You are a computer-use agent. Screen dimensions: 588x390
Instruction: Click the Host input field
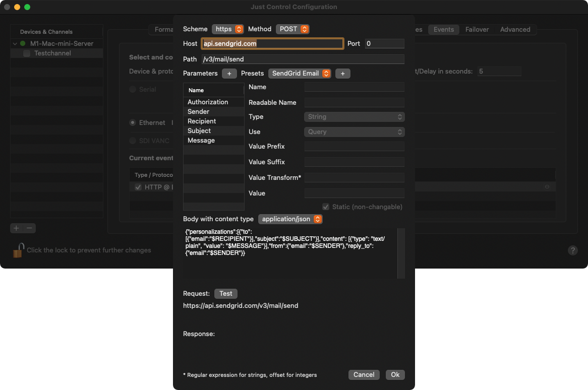(x=272, y=43)
